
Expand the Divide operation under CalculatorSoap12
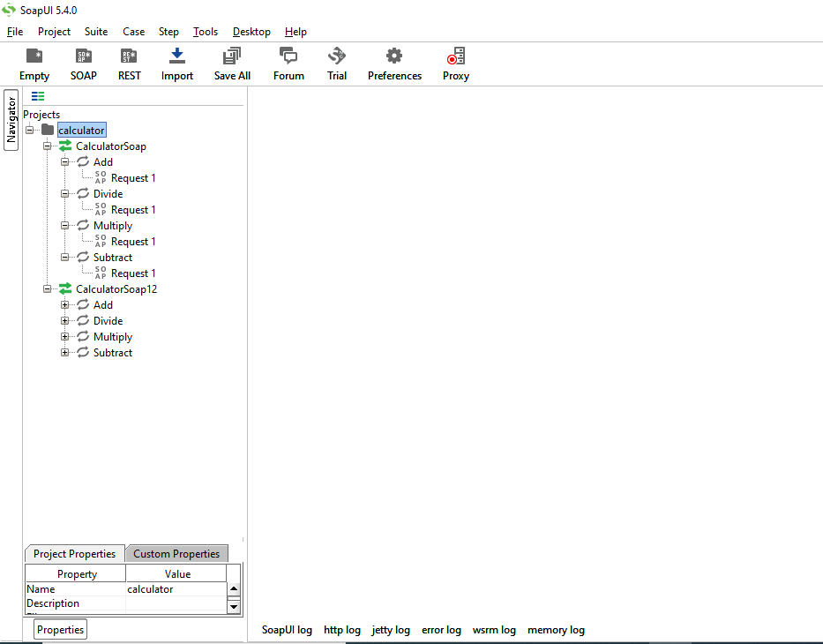64,321
